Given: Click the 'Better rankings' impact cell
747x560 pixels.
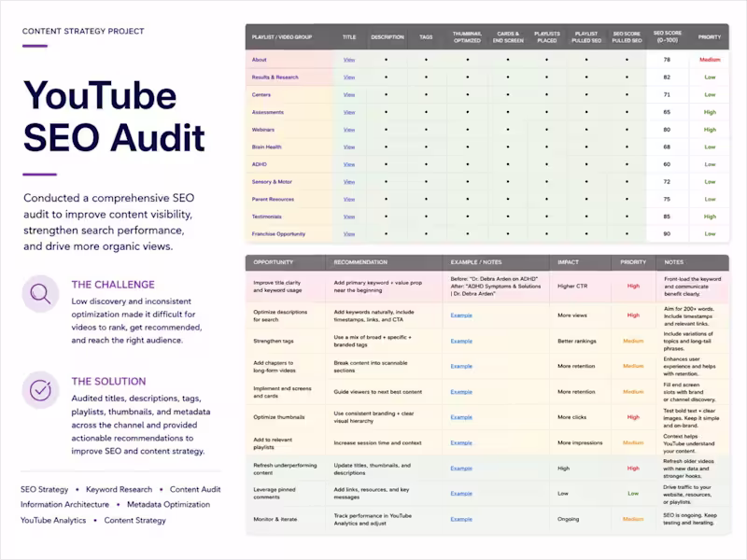Looking at the screenshot, I should click(x=576, y=341).
